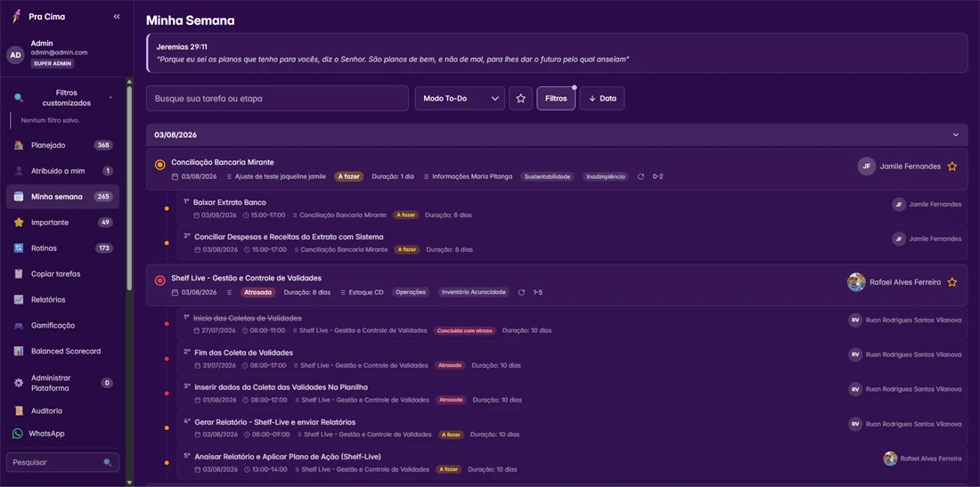Image resolution: width=980 pixels, height=487 pixels.
Task: Open the Modo To-Do dropdown
Action: pyautogui.click(x=460, y=98)
